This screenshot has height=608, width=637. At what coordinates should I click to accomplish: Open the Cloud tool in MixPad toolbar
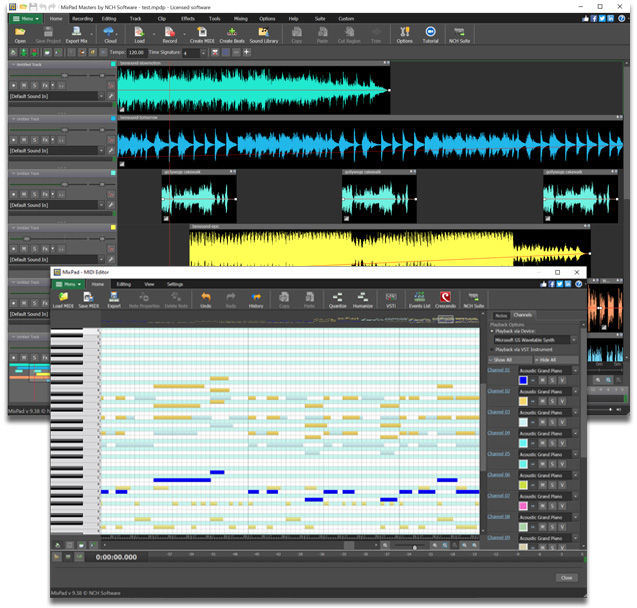(x=110, y=35)
